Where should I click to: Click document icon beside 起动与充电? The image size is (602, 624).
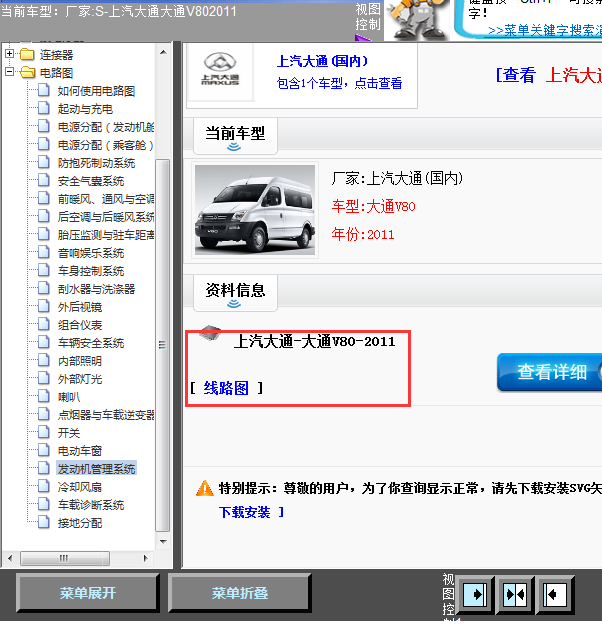(x=44, y=108)
